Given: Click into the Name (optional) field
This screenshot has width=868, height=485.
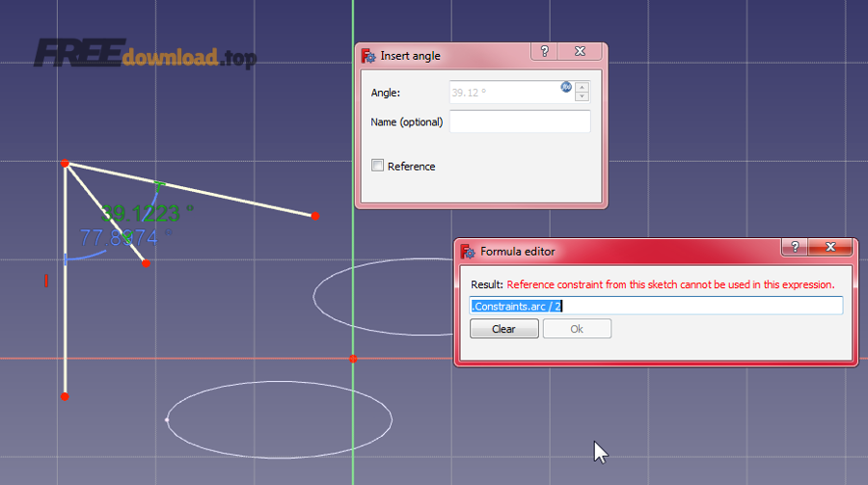Looking at the screenshot, I should coord(520,121).
